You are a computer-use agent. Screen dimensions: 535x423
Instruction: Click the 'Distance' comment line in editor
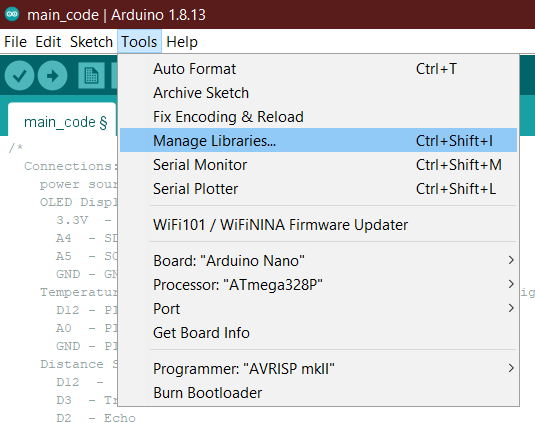pos(78,364)
